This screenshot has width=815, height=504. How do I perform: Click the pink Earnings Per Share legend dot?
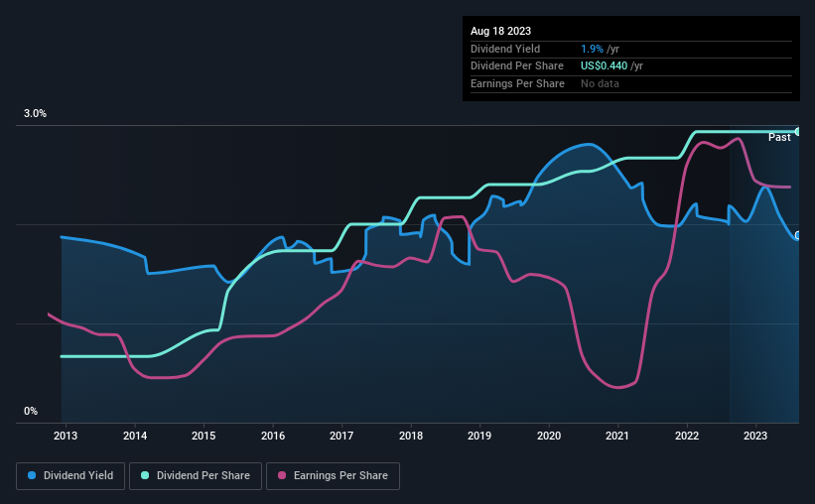tap(282, 475)
